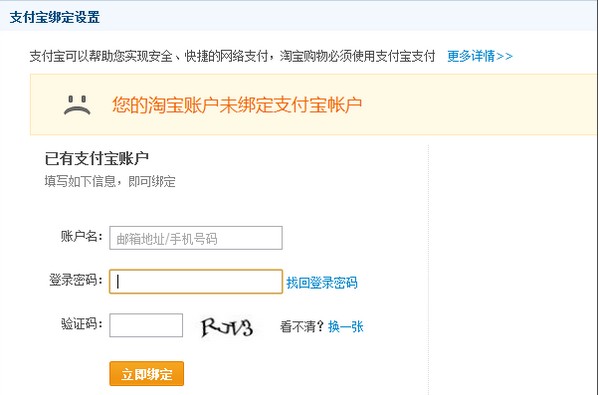Click the 登录密码 field label

click(76, 280)
